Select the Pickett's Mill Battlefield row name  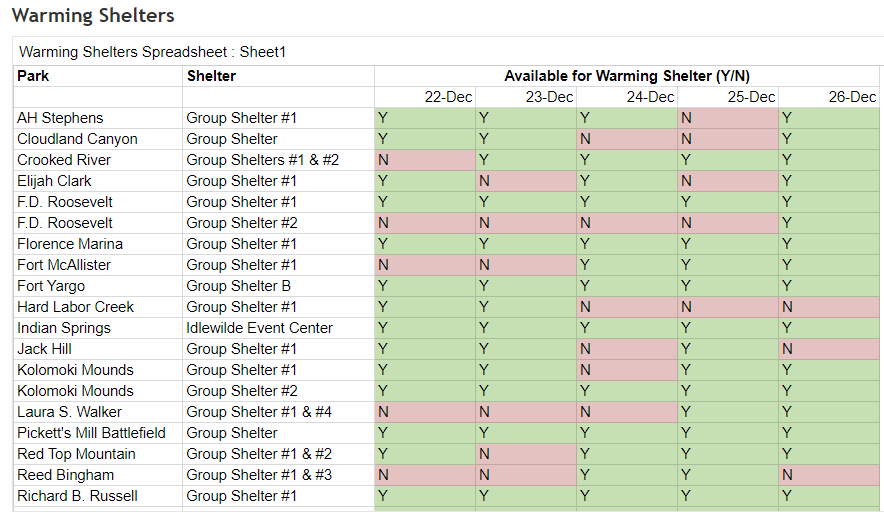click(91, 433)
